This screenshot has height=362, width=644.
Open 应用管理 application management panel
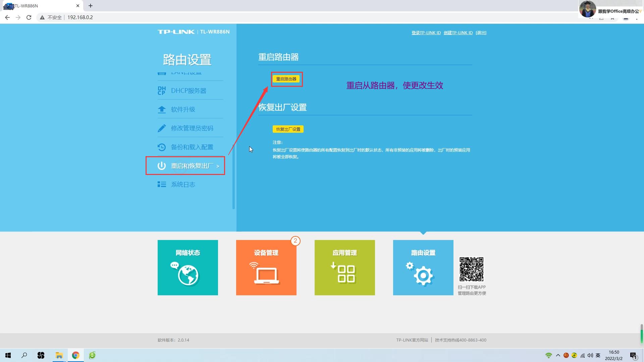pos(344,267)
